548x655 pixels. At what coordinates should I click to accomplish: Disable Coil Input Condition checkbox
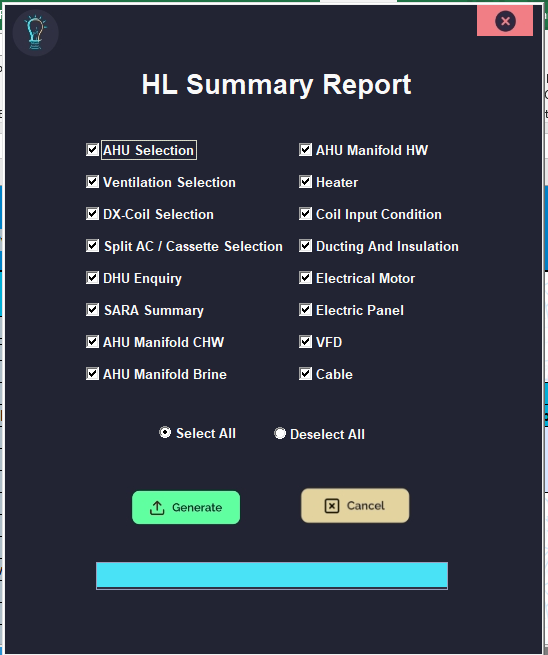305,213
